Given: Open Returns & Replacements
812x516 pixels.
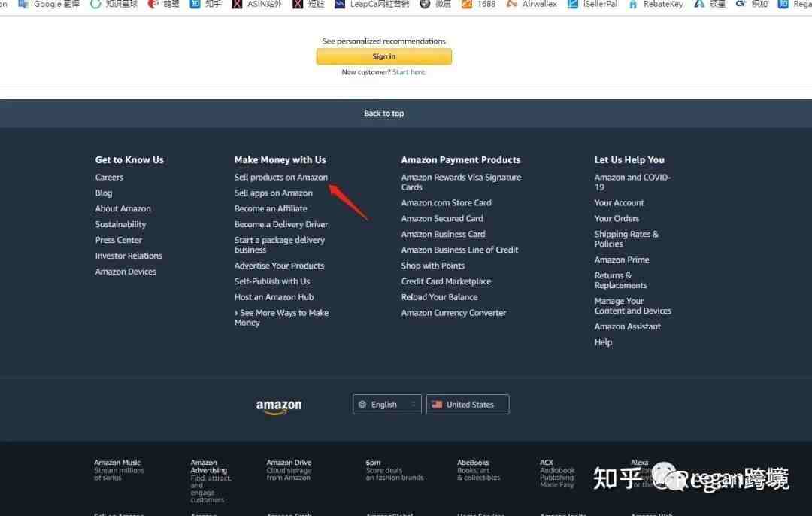Looking at the screenshot, I should (x=620, y=281).
